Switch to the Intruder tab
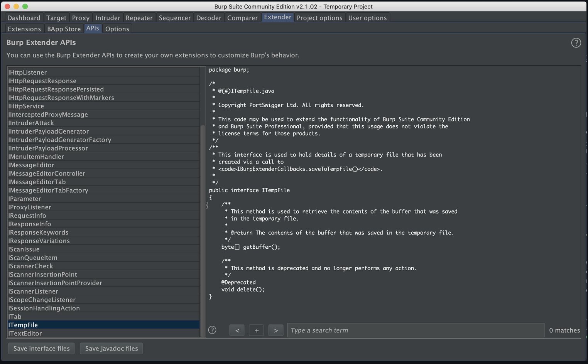This screenshot has height=364, width=588. point(108,18)
